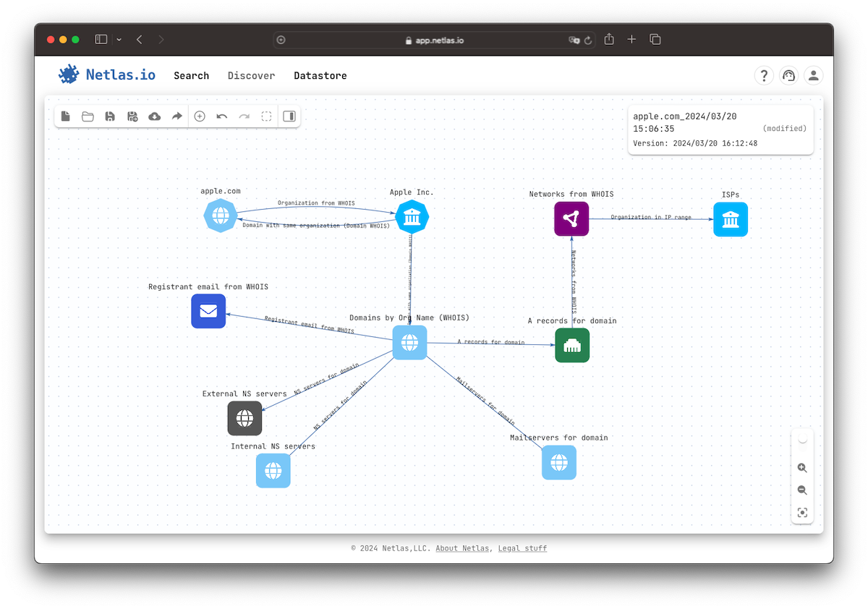Open the Search menu in the header
868x609 pixels.
pyautogui.click(x=191, y=75)
